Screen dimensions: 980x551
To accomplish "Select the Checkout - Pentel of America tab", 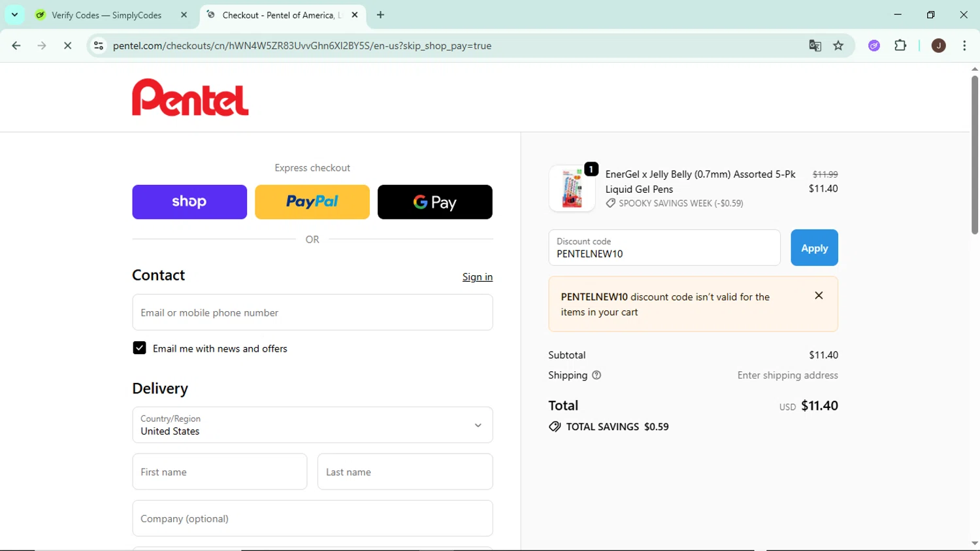I will pos(281,15).
